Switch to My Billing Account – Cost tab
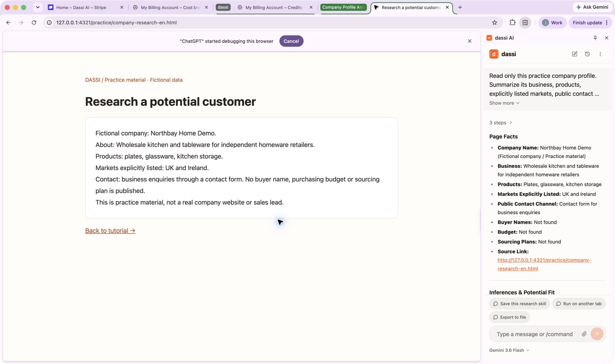The height and width of the screenshot is (364, 615). pyautogui.click(x=170, y=8)
